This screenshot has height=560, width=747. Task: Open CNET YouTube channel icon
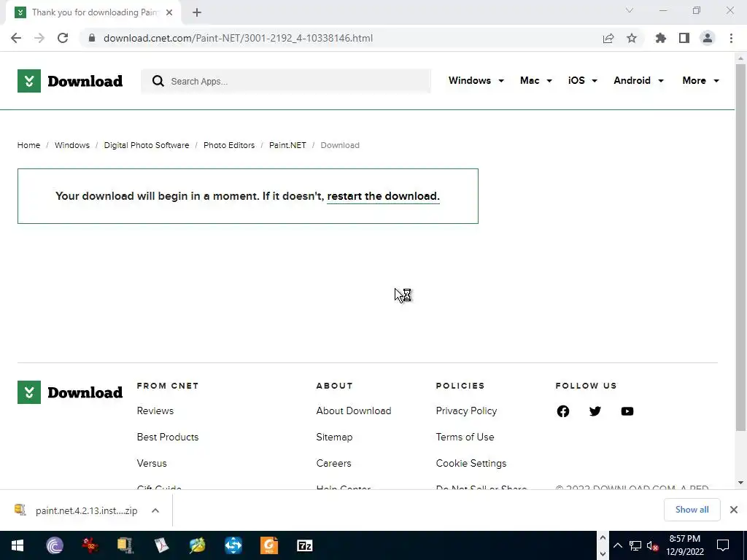click(x=627, y=411)
